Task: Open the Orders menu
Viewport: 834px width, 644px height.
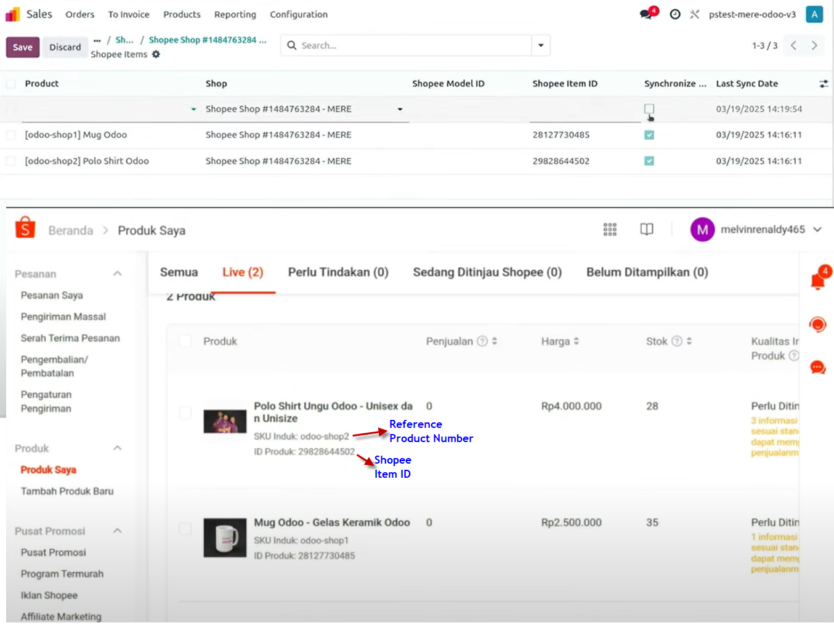Action: click(x=80, y=14)
